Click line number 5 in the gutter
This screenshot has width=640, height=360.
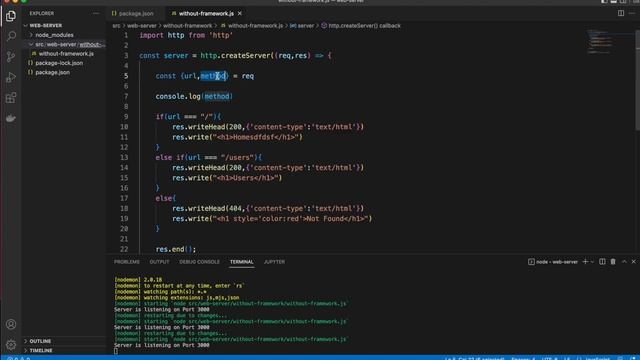[x=126, y=76]
